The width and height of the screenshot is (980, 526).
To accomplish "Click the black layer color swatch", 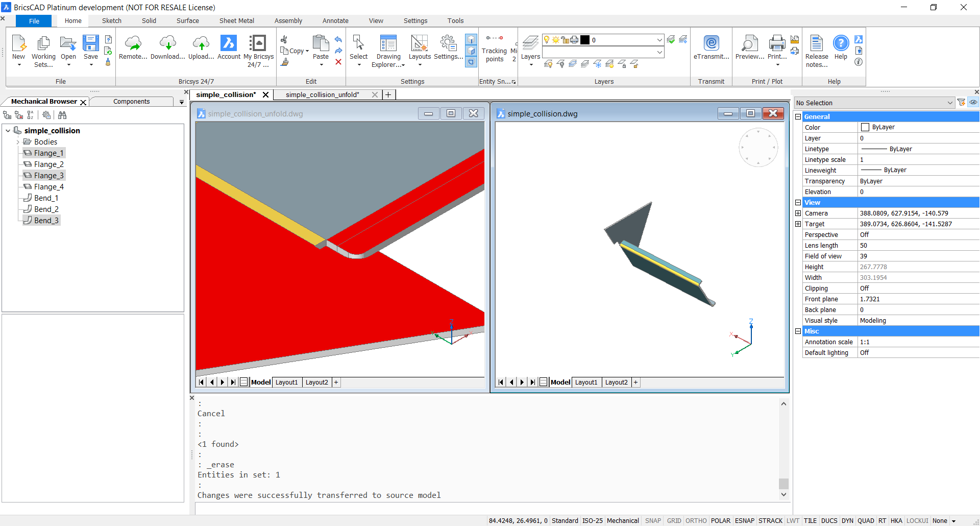I will point(585,40).
